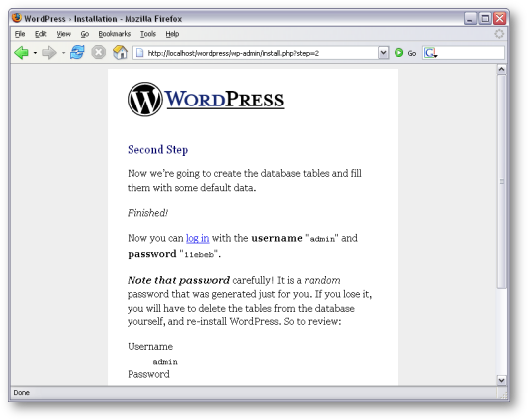Follow the "log in" link

(x=197, y=238)
